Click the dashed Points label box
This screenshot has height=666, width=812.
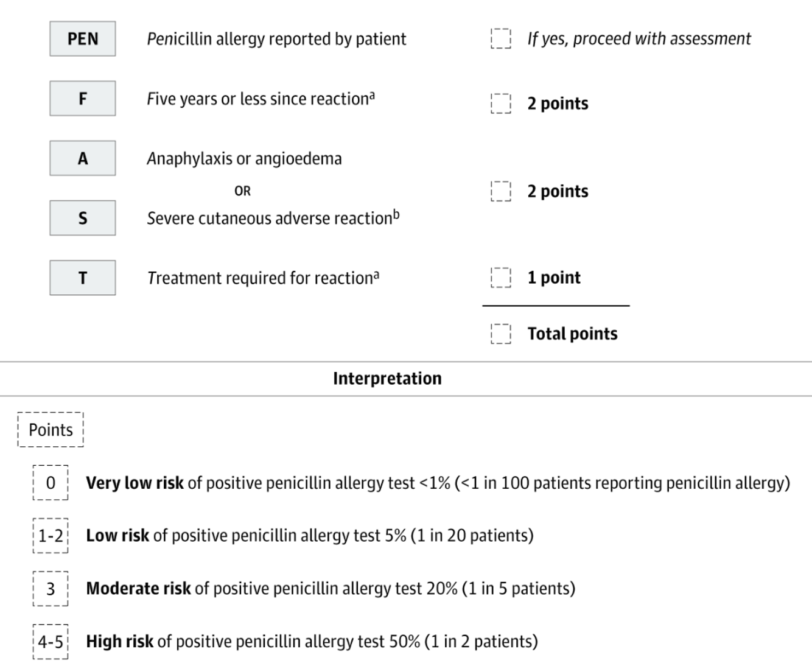tap(51, 430)
